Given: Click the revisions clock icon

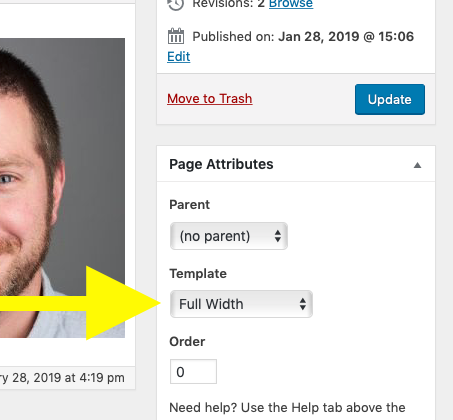Looking at the screenshot, I should (x=176, y=5).
